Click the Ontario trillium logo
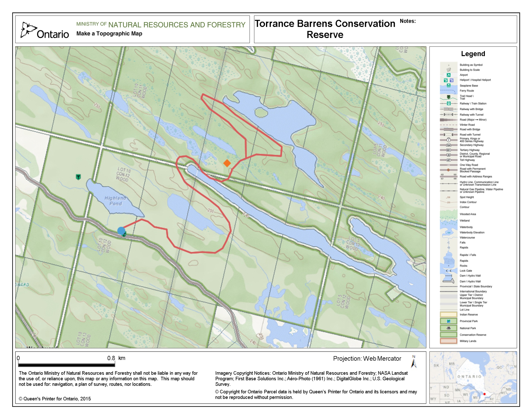532x419 pixels. coord(28,30)
